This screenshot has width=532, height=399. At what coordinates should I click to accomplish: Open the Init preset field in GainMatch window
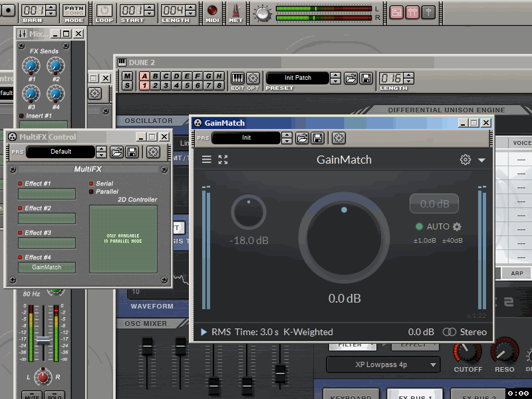[x=246, y=138]
